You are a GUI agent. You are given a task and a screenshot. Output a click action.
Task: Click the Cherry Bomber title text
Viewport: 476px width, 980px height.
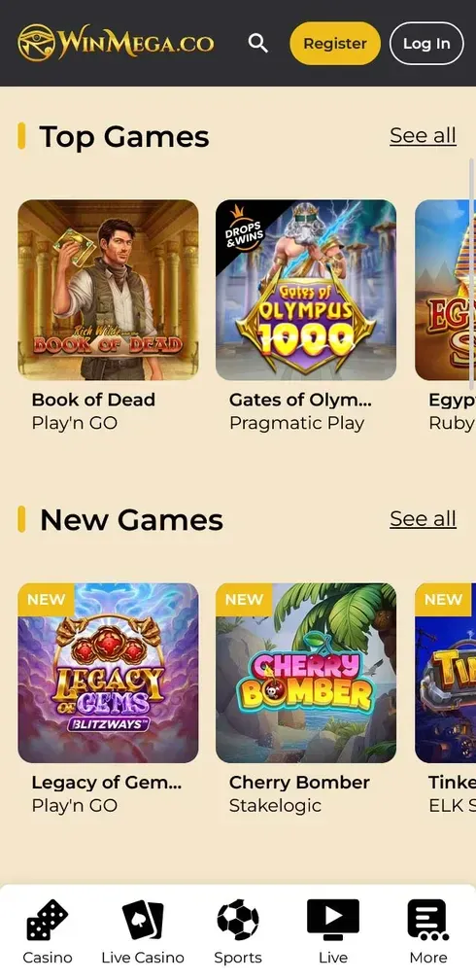tap(300, 783)
